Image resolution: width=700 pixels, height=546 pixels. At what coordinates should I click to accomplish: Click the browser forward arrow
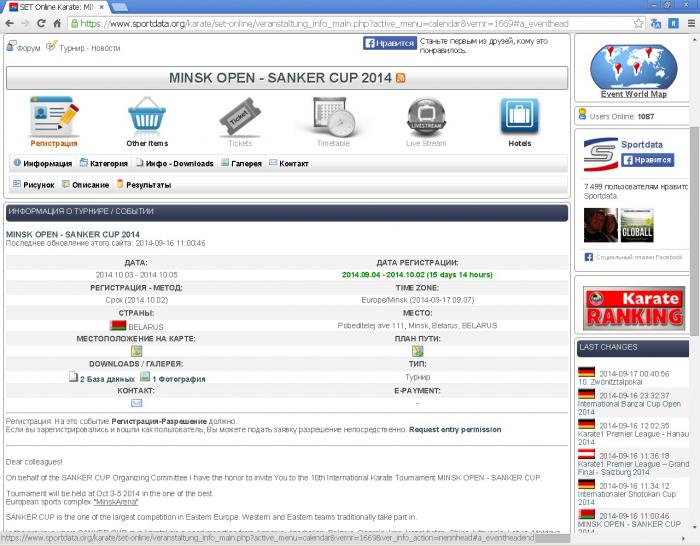[25, 24]
